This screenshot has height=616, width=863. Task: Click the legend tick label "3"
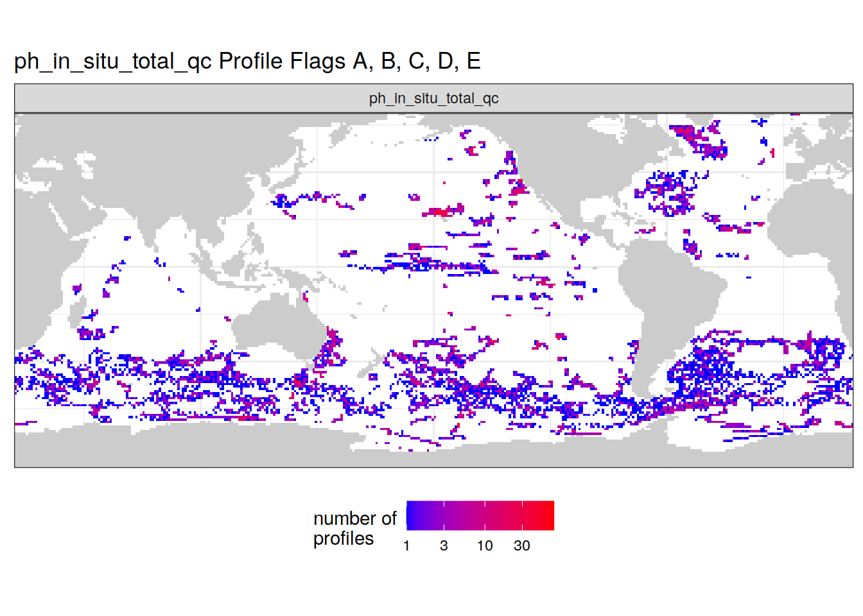(x=444, y=545)
